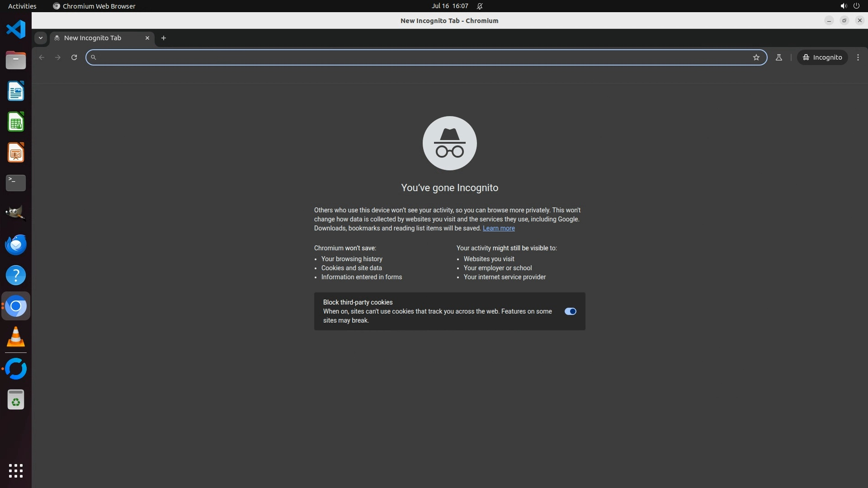
Task: Toggle Block third-party cookies switch
Action: pos(570,311)
